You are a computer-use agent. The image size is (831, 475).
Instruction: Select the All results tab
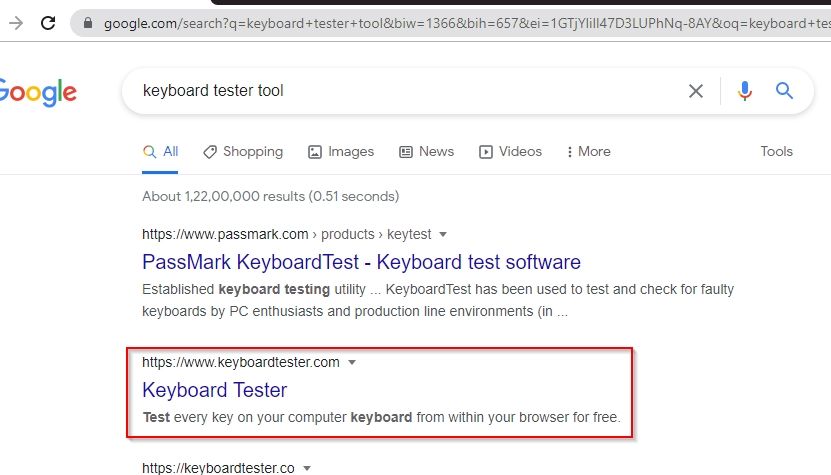point(161,152)
